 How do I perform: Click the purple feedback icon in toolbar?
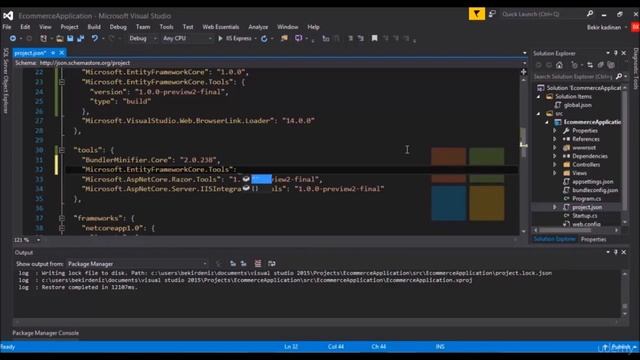point(298,38)
